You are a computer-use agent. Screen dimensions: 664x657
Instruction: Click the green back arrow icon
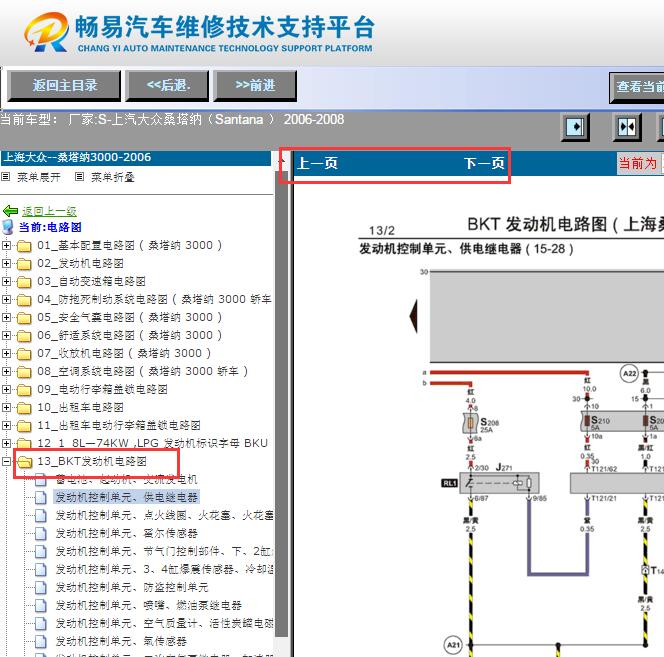pyautogui.click(x=10, y=211)
